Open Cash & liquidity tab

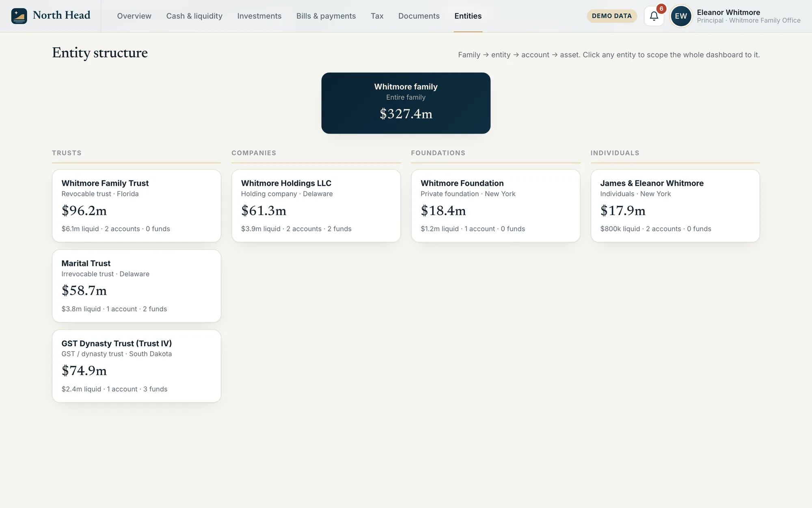click(x=194, y=16)
